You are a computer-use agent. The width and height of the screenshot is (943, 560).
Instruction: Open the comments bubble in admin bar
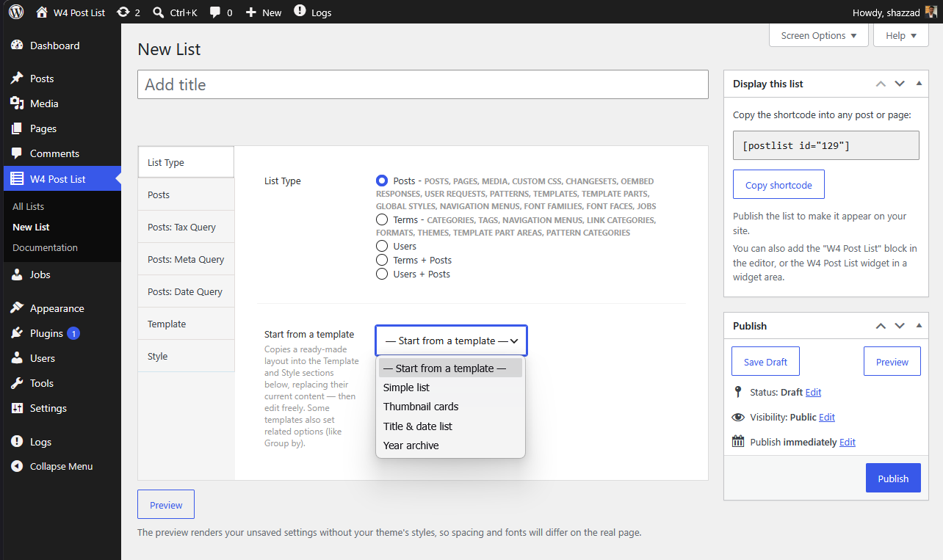pyautogui.click(x=215, y=12)
